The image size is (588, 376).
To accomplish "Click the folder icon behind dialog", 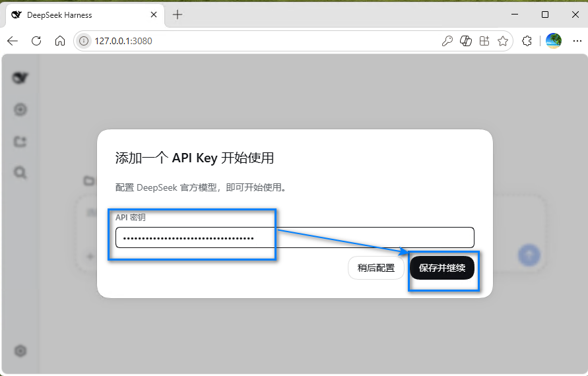I will click(89, 181).
